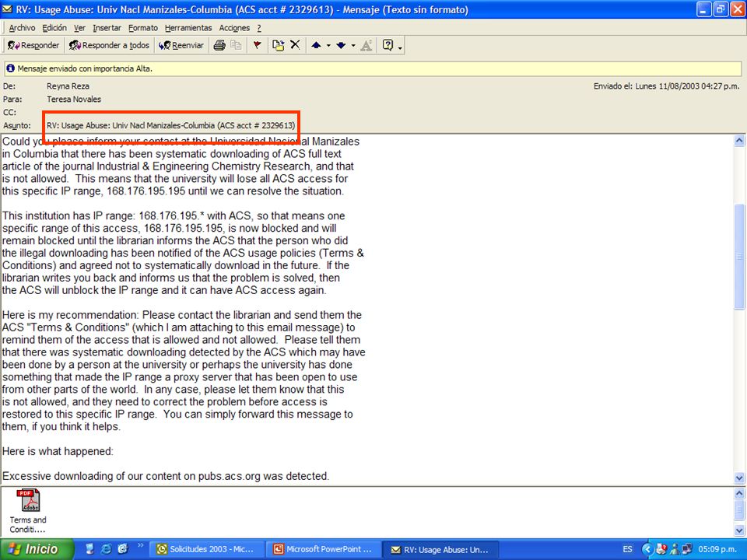Click the copy icon in toolbar
This screenshot has width=747, height=560.
236,45
